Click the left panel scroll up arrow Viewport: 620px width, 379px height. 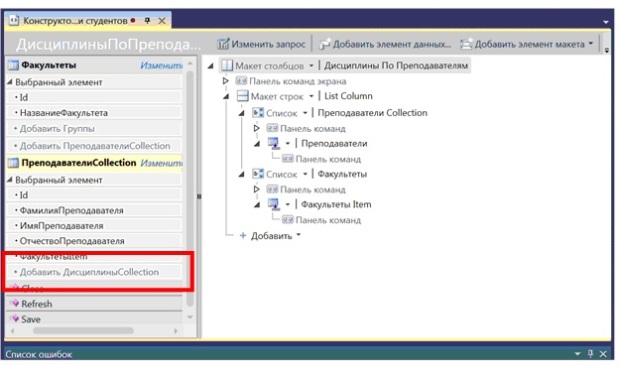(190, 63)
